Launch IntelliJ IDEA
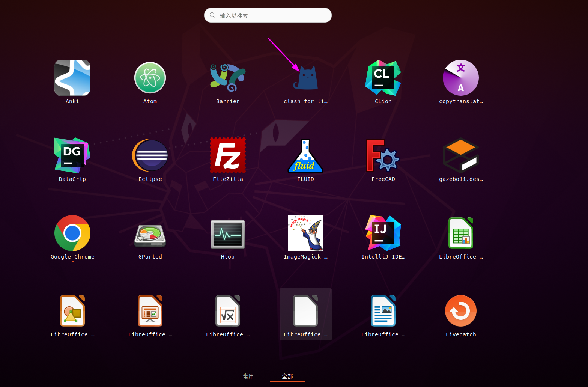 coord(383,233)
